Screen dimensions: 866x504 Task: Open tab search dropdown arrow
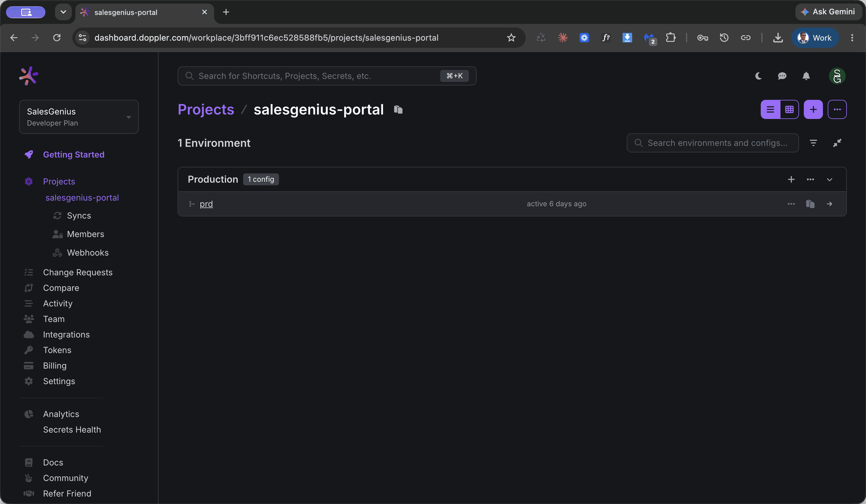(63, 12)
